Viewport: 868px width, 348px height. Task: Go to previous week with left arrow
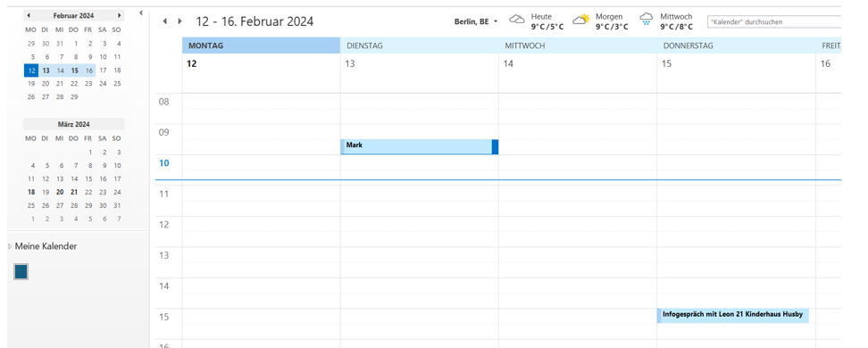coord(164,21)
